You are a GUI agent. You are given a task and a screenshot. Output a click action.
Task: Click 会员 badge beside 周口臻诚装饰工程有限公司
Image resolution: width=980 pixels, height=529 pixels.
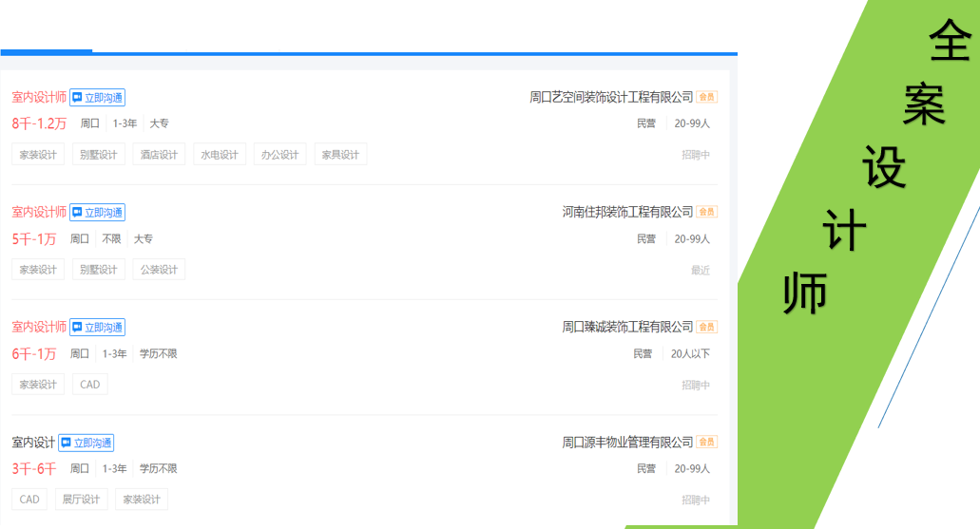706,328
